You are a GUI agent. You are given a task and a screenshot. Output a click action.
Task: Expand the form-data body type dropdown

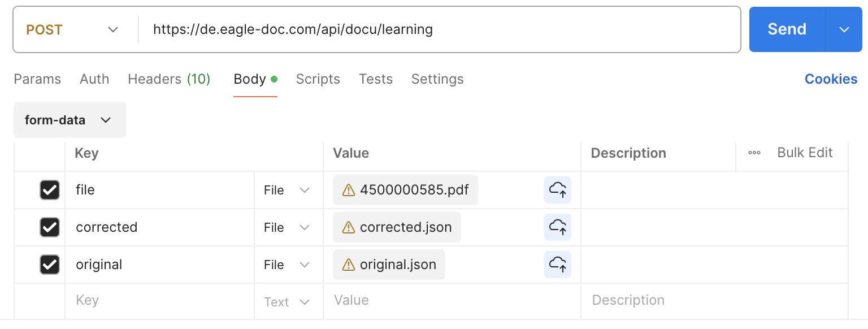pos(69,120)
